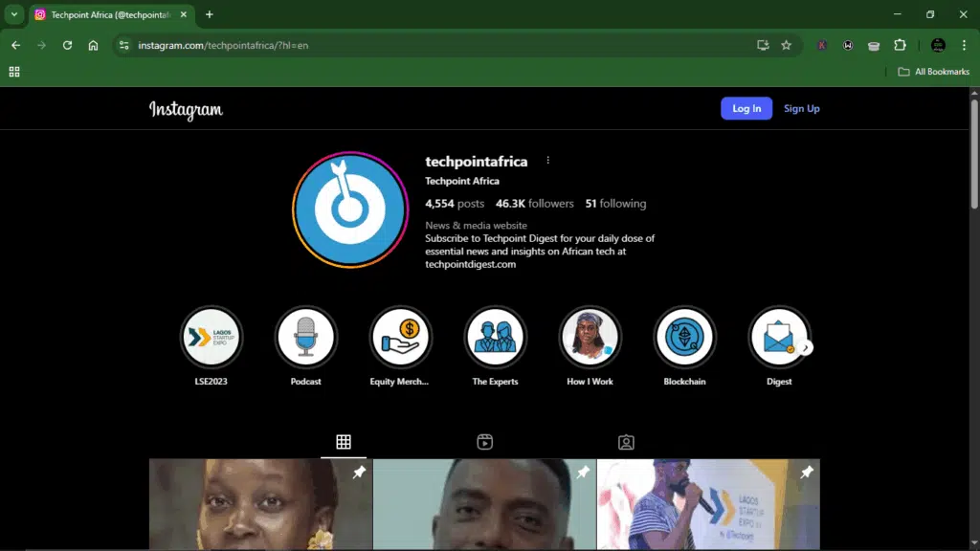Viewport: 980px width, 551px height.
Task: Open the Blockchain story highlight
Action: coord(684,337)
